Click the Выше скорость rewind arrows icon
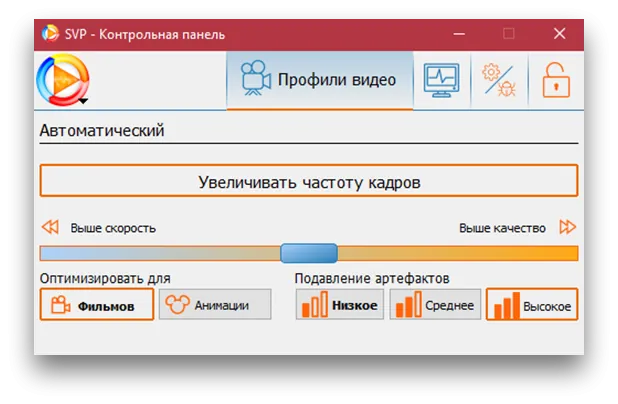This screenshot has height=404, width=618. click(x=50, y=227)
